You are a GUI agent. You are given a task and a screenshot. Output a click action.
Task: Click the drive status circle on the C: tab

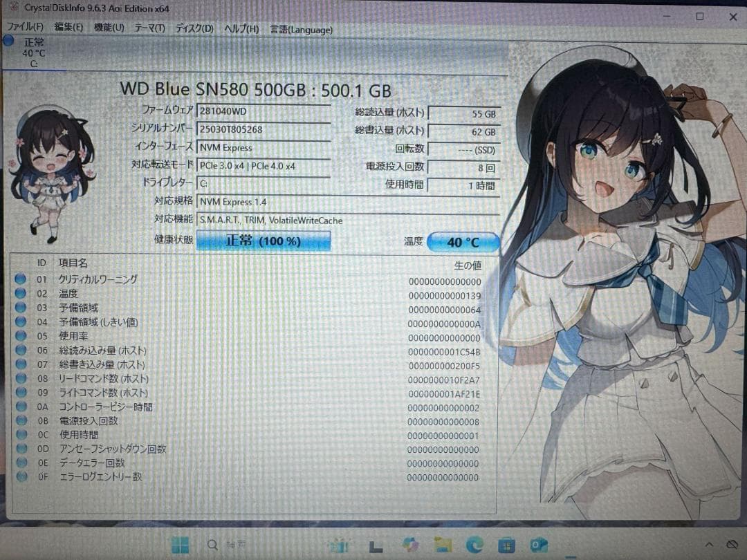coord(9,41)
